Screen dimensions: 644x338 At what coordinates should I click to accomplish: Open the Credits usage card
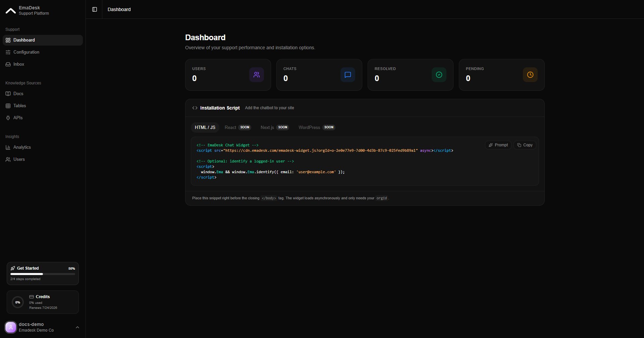point(43,302)
